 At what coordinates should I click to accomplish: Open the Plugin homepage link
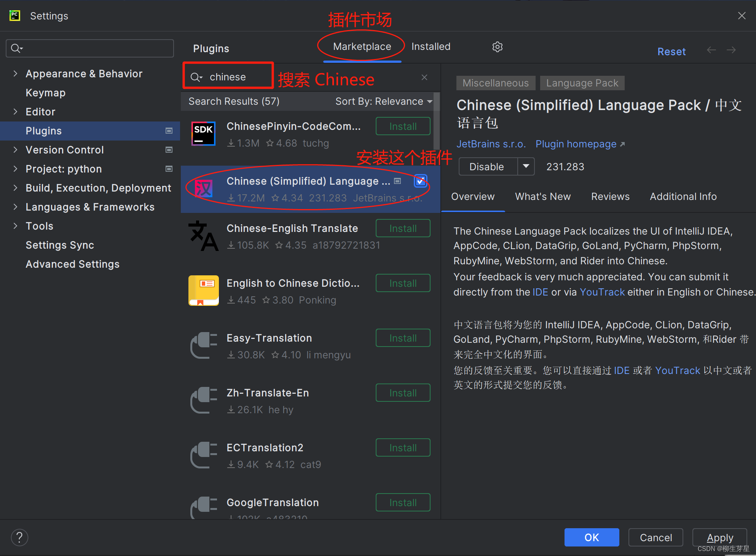576,144
